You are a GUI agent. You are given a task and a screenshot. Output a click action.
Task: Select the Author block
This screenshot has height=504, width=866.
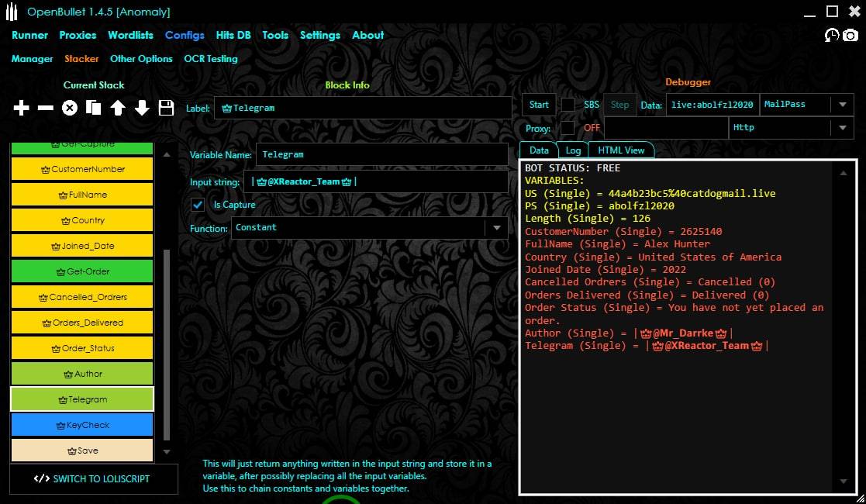point(81,374)
